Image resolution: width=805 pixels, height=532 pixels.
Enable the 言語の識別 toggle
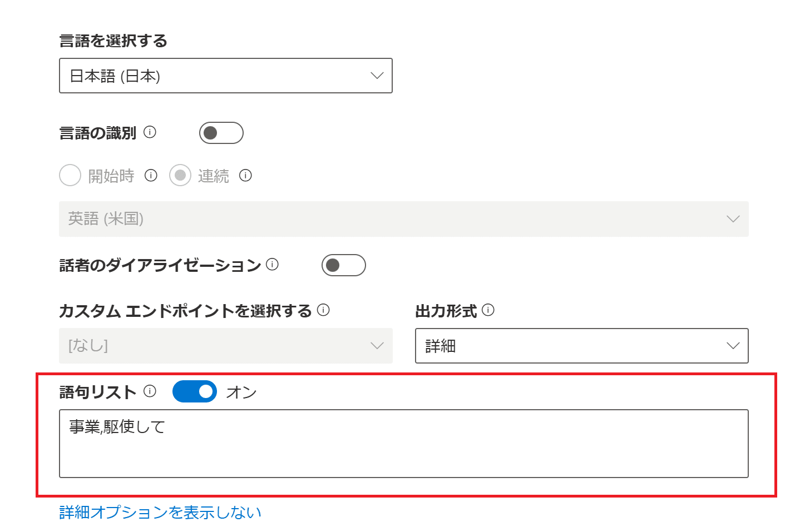coord(221,133)
